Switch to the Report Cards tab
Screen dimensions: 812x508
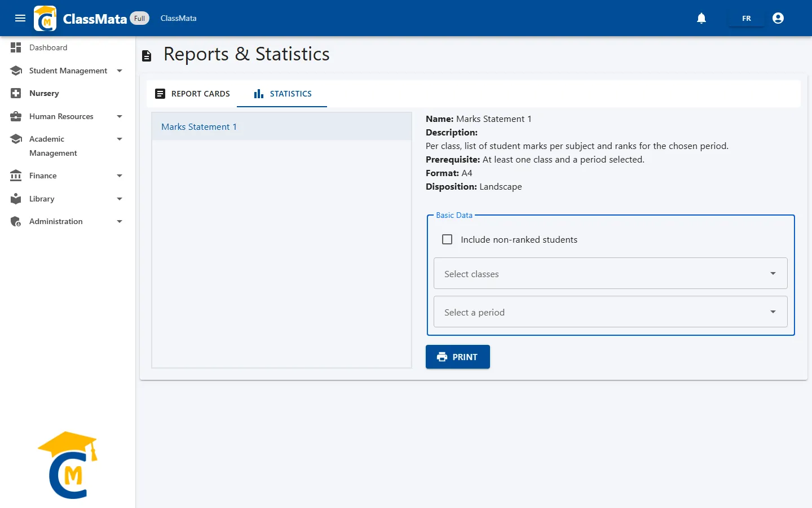[192, 94]
